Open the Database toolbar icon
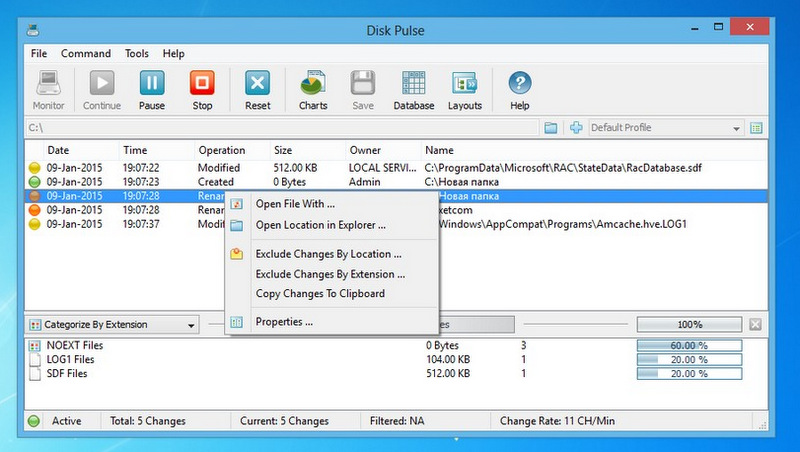Screen dimensions: 800x452 pos(413,83)
